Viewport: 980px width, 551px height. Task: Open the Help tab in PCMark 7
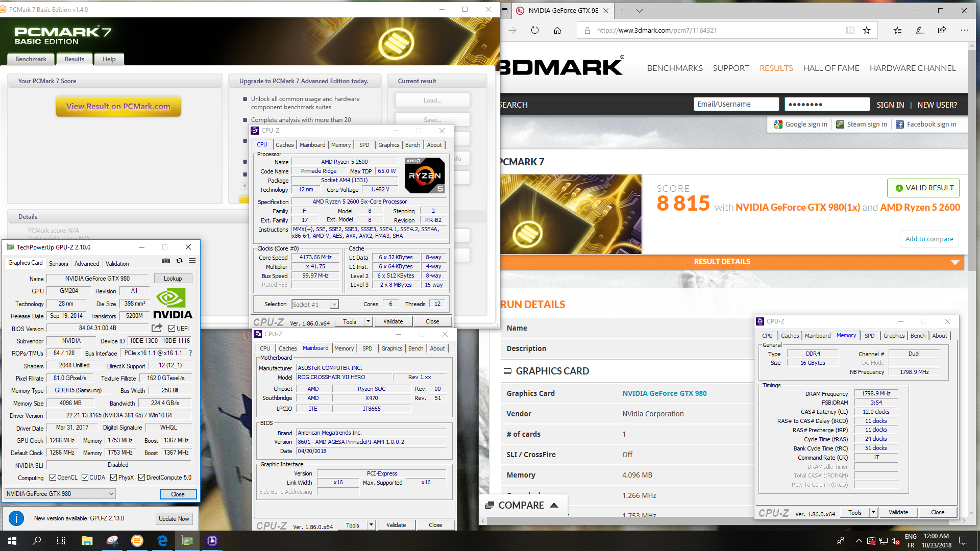109,59
